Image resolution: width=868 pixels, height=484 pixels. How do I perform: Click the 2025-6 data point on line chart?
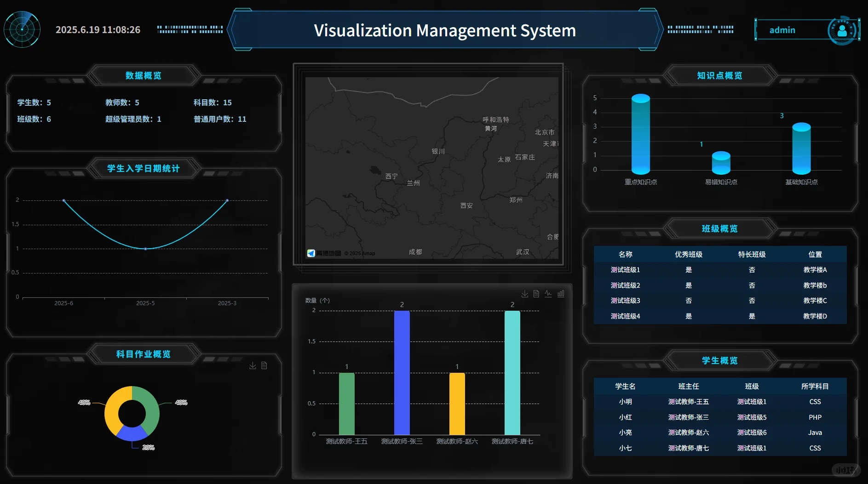pyautogui.click(x=63, y=200)
